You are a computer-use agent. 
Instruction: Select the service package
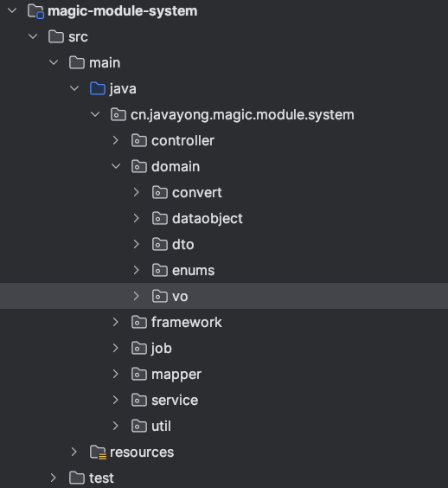[224, 400]
